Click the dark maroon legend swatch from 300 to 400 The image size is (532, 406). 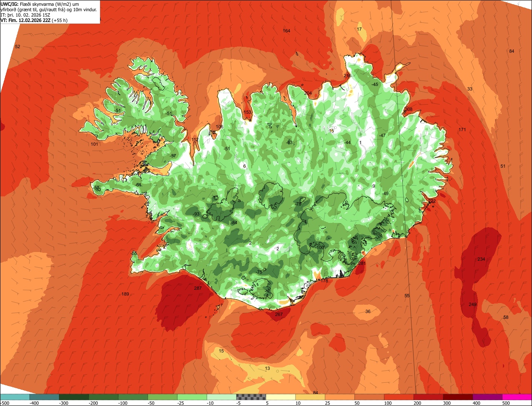pyautogui.click(x=458, y=397)
